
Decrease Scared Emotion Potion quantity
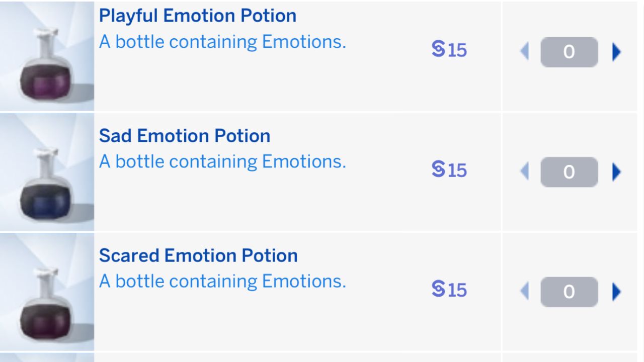coord(524,292)
